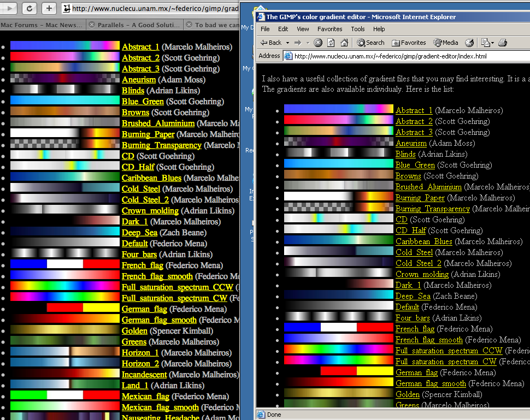Click Mexican_flag gradient strip in Safari window
Image resolution: width=530 pixels, height=420 pixels.
[65, 395]
